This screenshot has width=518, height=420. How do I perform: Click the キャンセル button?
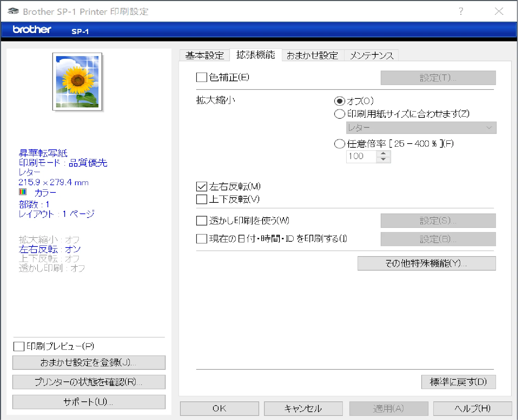[x=303, y=409]
